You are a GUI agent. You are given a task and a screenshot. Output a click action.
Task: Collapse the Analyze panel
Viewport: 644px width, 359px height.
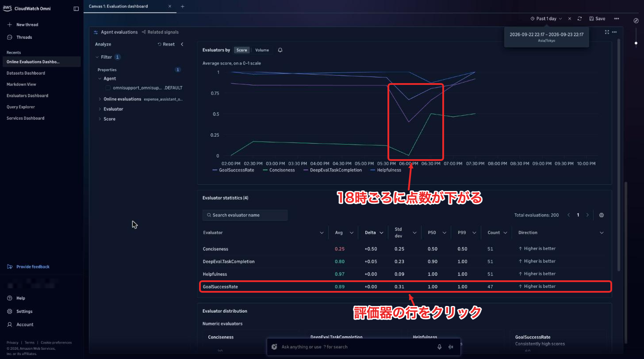182,44
